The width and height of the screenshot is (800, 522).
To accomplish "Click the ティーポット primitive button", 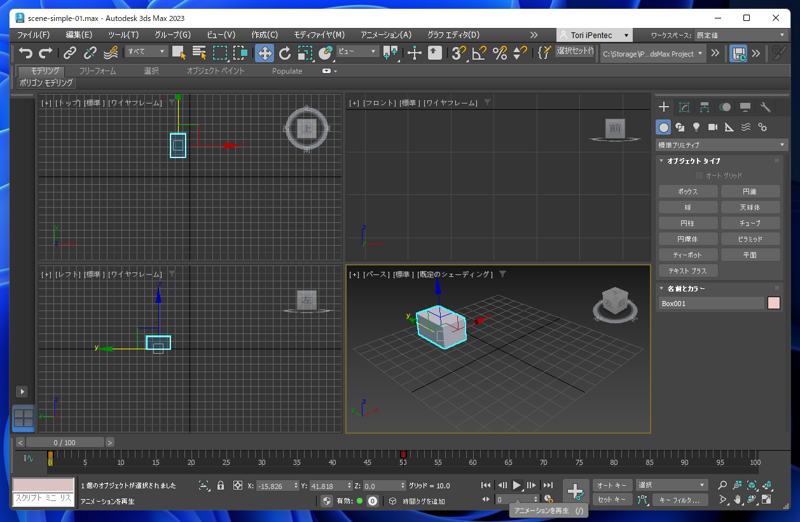I will [x=687, y=255].
